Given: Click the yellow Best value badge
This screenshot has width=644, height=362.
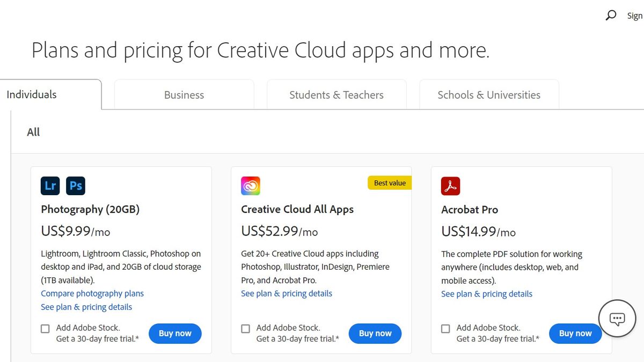Looking at the screenshot, I should [390, 183].
